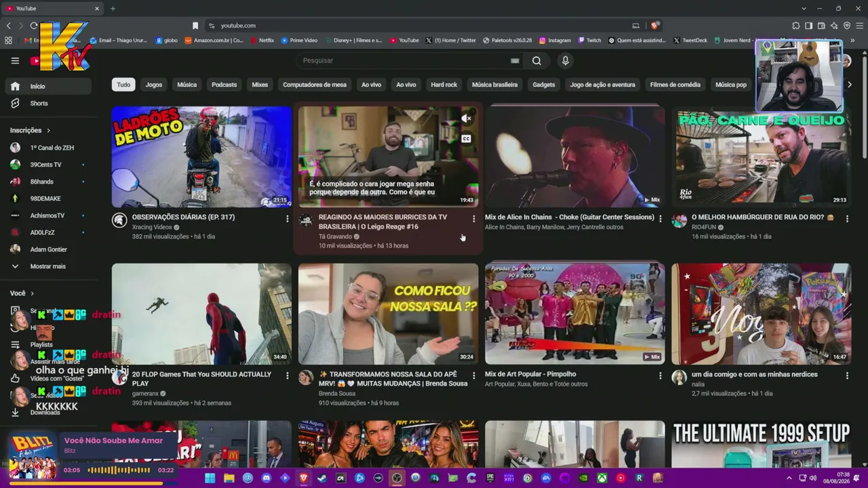Expand Mostrar mais in subscriptions

(47, 266)
